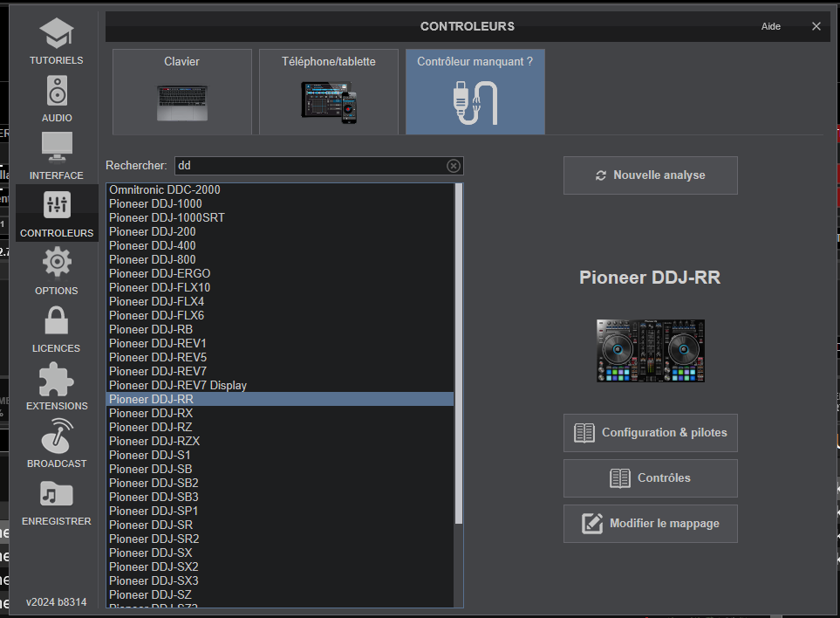Open the Tutoriels graduation cap section

tap(56, 41)
